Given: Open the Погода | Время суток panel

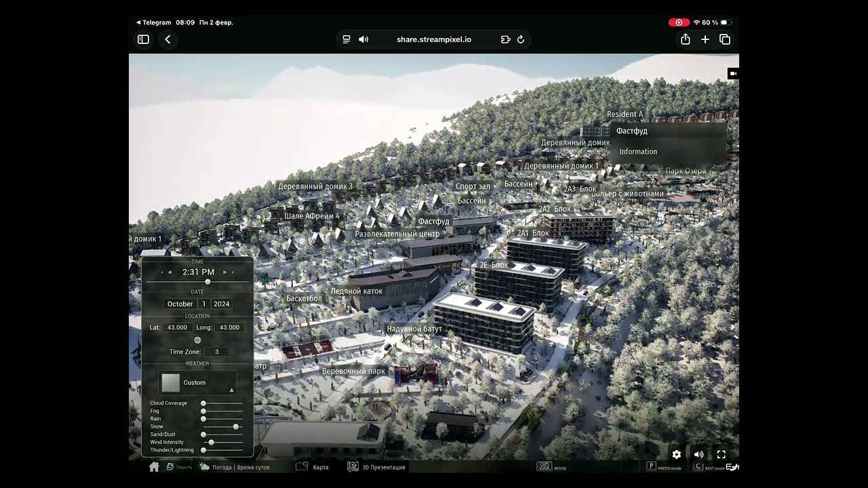Looking at the screenshot, I should tap(234, 467).
